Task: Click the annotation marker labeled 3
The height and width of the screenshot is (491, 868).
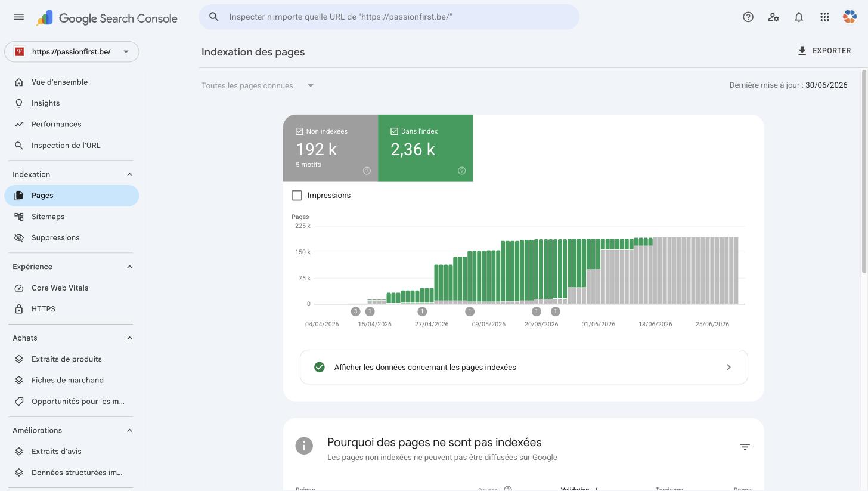Action: click(x=356, y=311)
